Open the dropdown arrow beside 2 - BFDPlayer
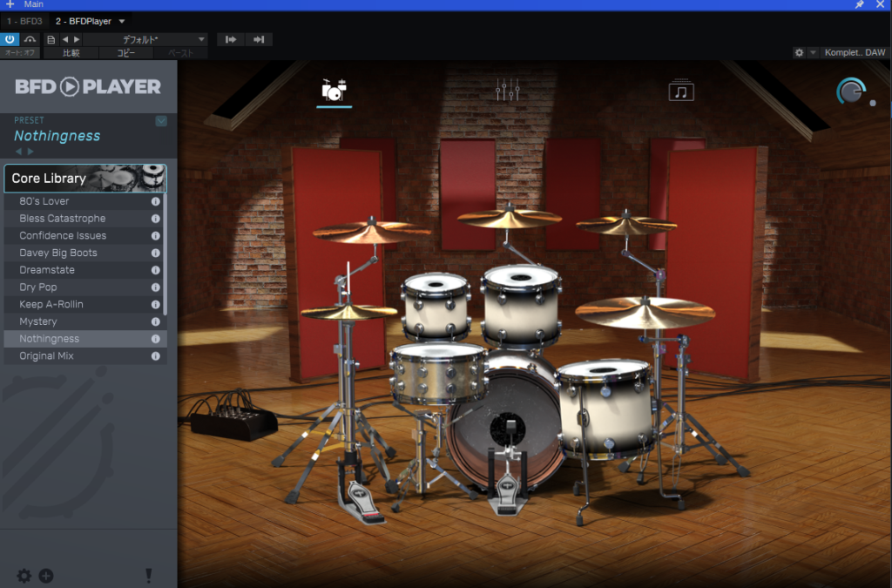The image size is (892, 588). [x=121, y=21]
